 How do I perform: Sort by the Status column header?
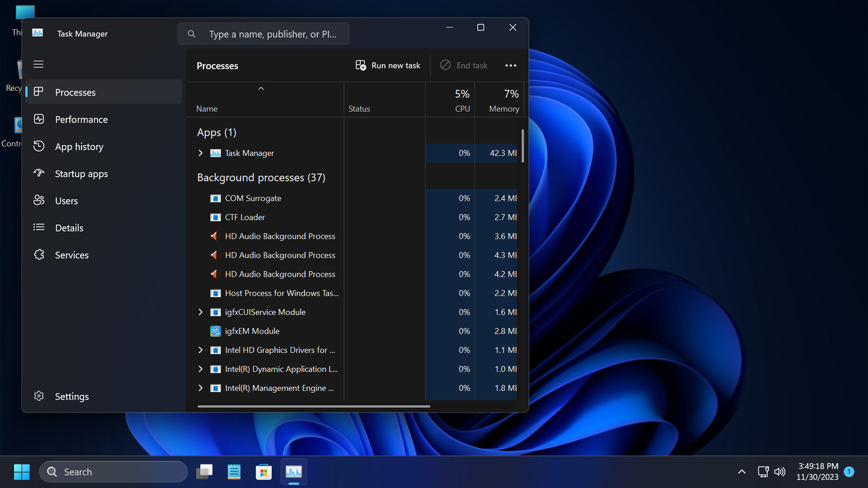point(384,100)
